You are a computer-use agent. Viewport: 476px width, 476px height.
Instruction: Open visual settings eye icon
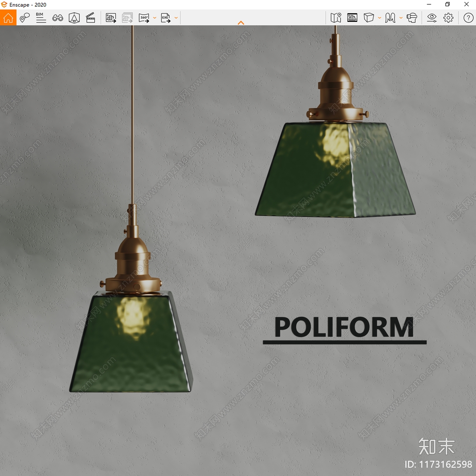(432, 18)
